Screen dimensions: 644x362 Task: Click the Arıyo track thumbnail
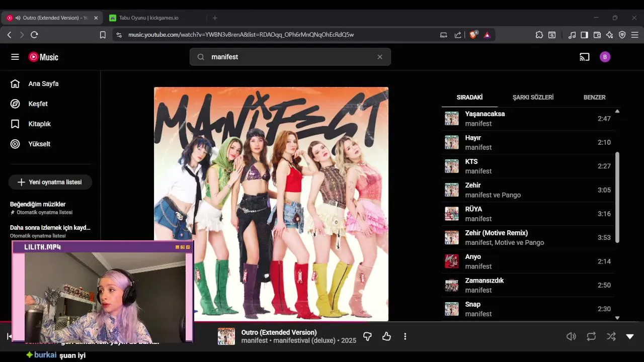[452, 261]
